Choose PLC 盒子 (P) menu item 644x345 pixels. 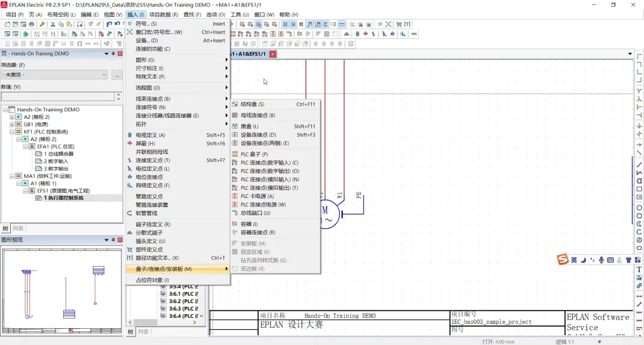pyautogui.click(x=276, y=154)
